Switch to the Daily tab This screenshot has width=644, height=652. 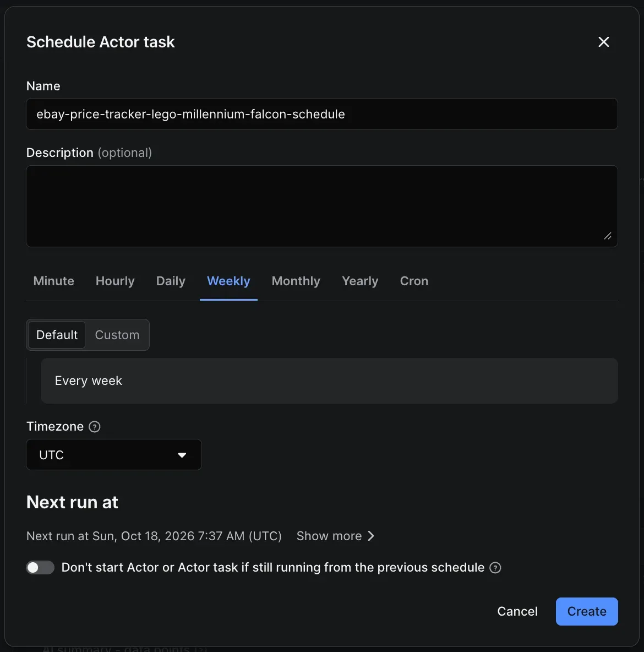tap(171, 281)
